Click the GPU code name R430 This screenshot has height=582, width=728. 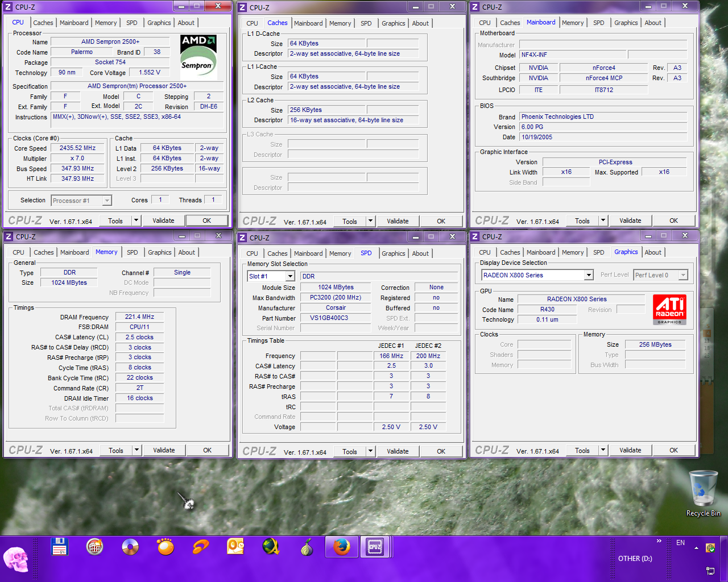(x=547, y=309)
